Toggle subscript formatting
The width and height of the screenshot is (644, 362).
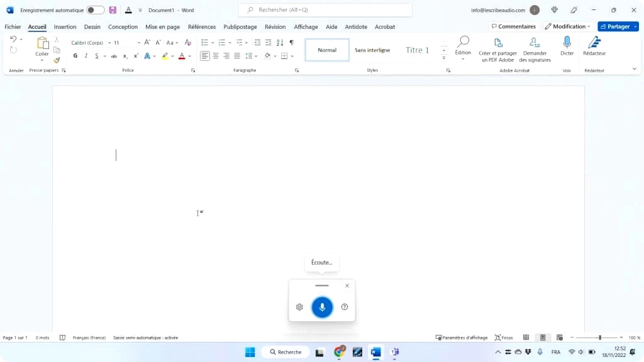[125, 56]
